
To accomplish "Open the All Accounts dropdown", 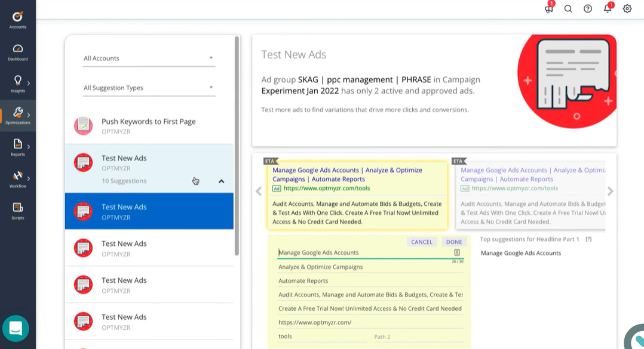I will [x=149, y=58].
